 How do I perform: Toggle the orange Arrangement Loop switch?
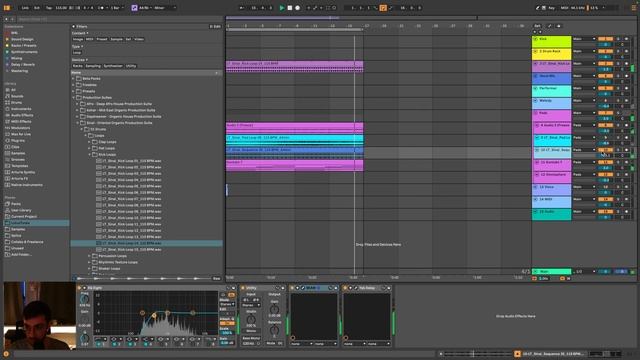pyautogui.click(x=383, y=8)
